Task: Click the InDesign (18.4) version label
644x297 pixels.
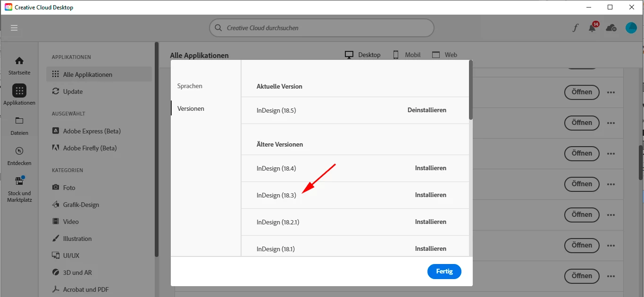Action: tap(276, 168)
